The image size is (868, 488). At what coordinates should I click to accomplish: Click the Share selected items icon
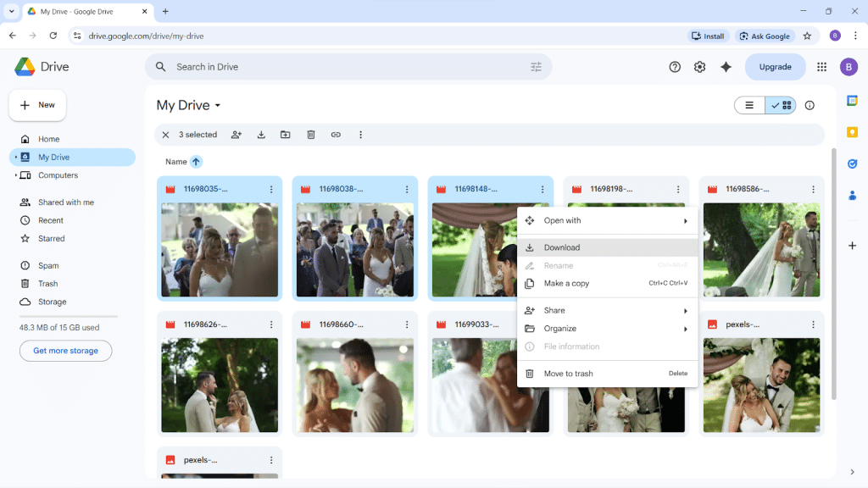pos(236,135)
